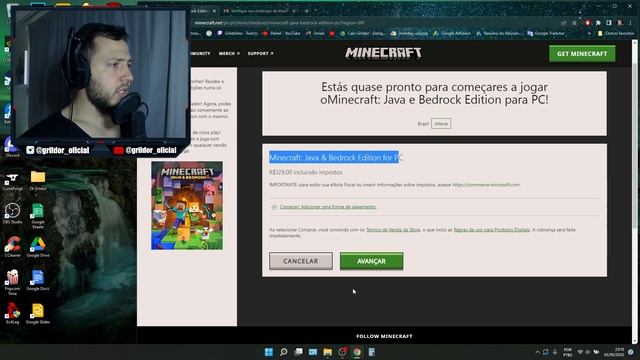Open the Chrome three-dot menu
This screenshot has height=360, width=640.
click(x=631, y=23)
